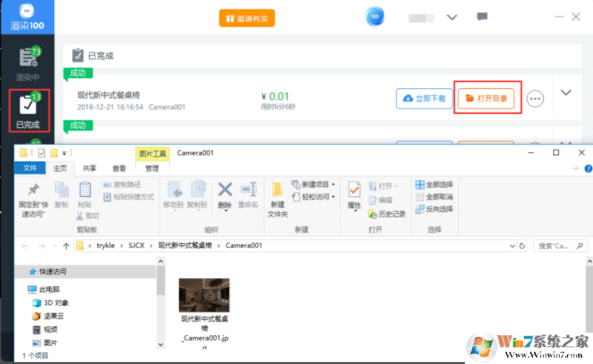Click the 打开目录 open directory button
This screenshot has width=593, height=364.
coord(487,99)
